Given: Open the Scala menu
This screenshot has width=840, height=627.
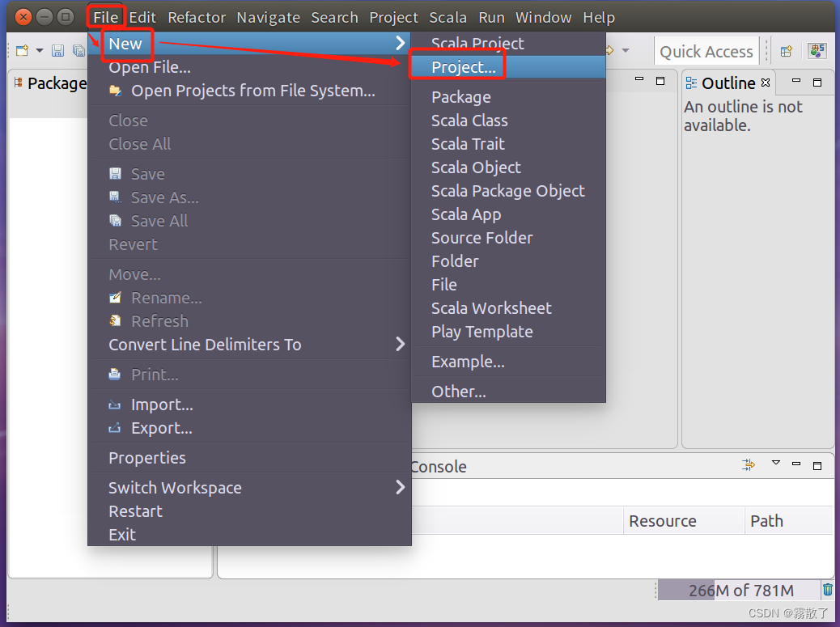Looking at the screenshot, I should click(x=448, y=17).
